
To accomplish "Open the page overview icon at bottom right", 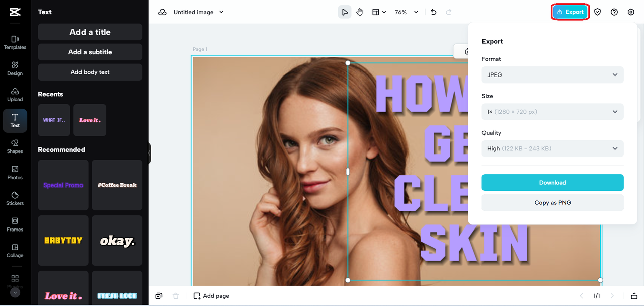I will tap(634, 296).
